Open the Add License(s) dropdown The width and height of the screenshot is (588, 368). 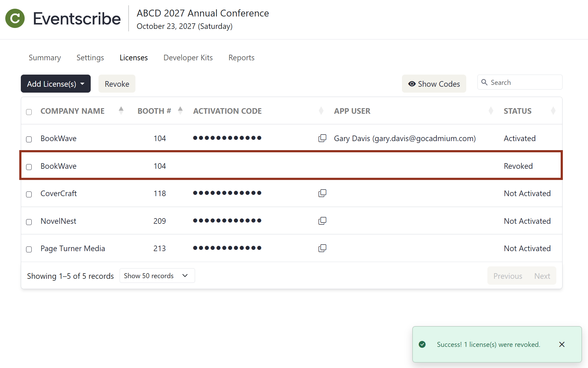coord(56,84)
